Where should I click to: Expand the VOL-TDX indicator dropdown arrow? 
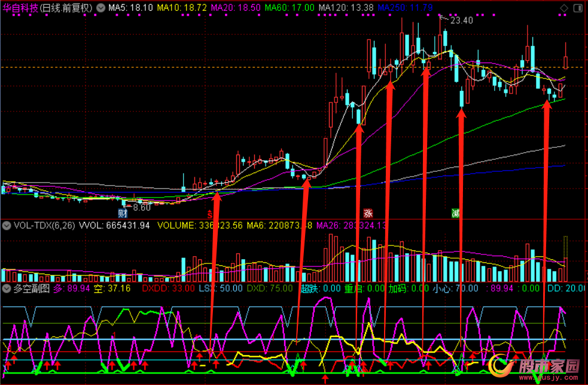coord(7,226)
